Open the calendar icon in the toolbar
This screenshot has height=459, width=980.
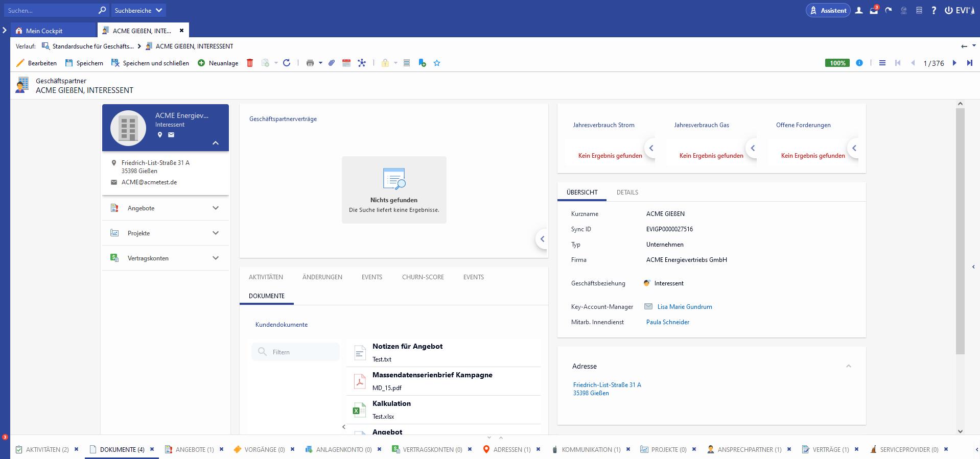(346, 63)
